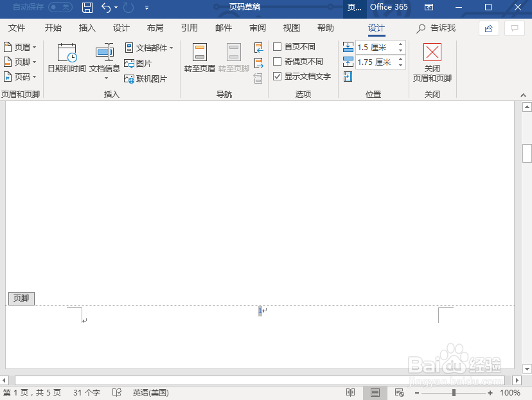Click the 31 个字 word count

coord(87,393)
